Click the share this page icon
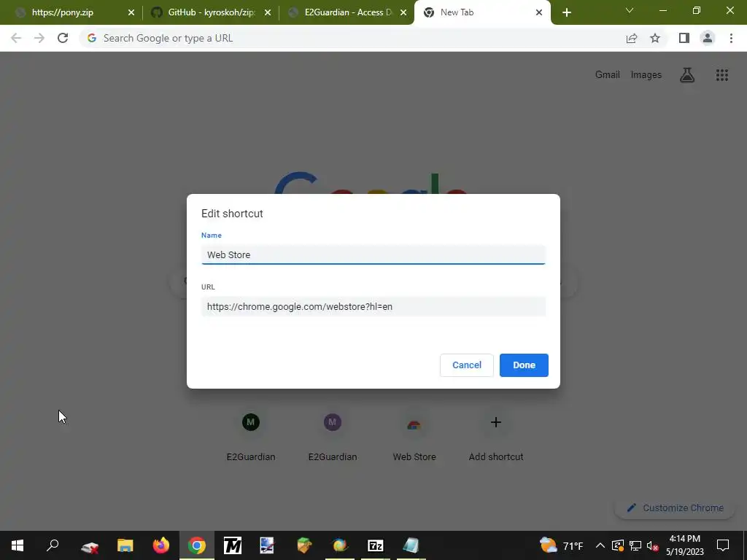 [632, 38]
